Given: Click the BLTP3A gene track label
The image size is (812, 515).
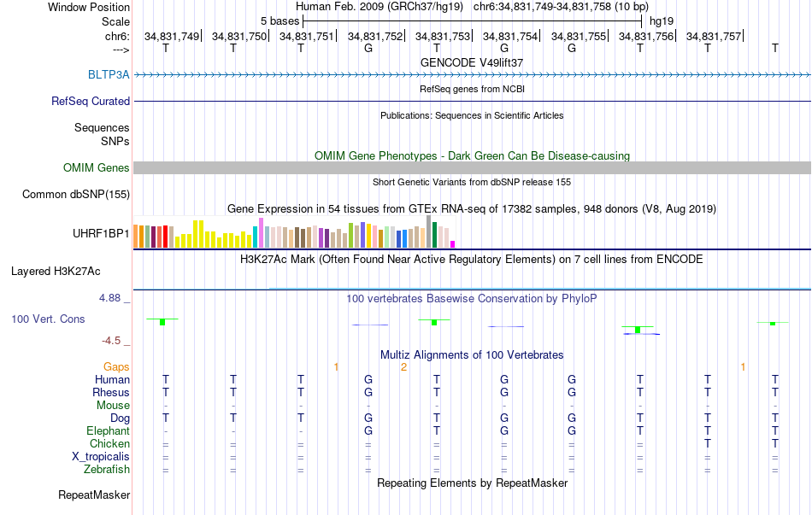Looking at the screenshot, I should click(109, 74).
